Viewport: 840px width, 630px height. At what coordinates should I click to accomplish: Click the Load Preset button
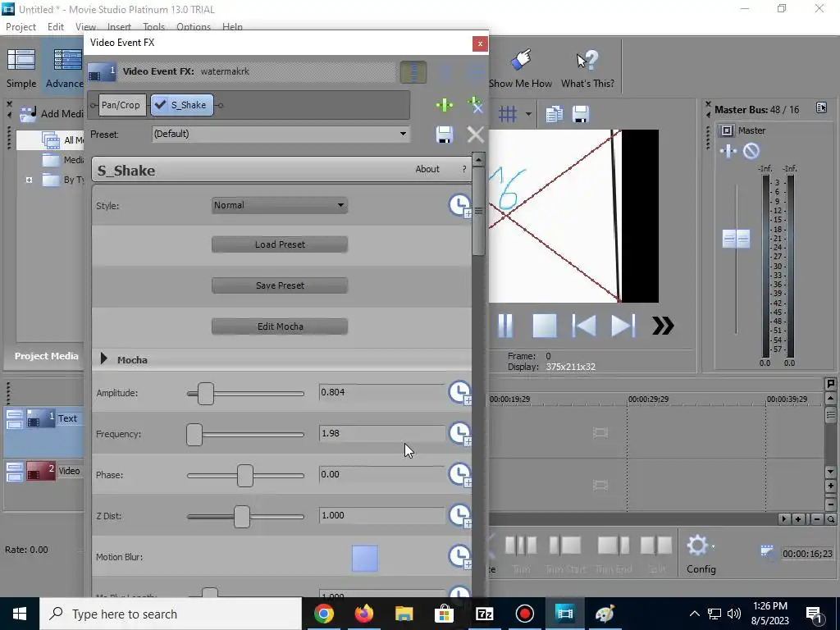click(280, 244)
